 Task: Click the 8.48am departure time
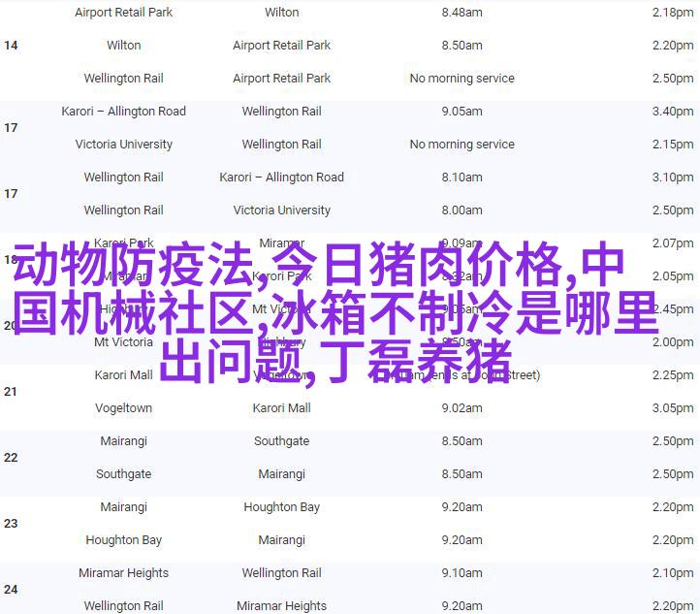[x=461, y=13]
